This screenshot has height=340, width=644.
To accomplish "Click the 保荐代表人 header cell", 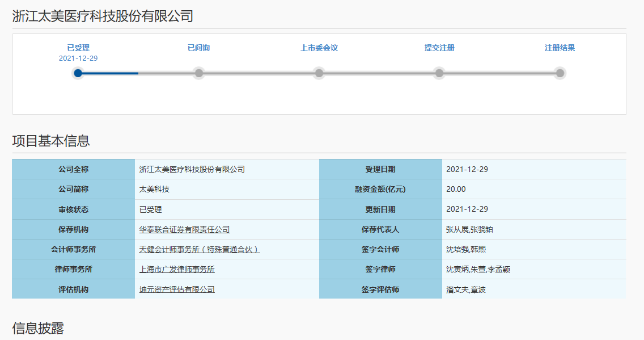I will 380,229.
